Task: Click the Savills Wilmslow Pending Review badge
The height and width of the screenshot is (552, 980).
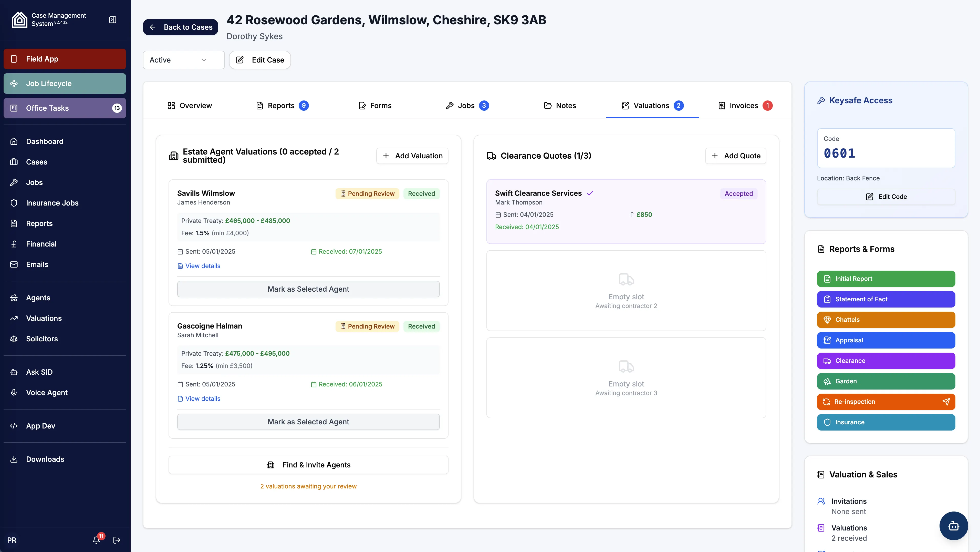Action: (367, 193)
